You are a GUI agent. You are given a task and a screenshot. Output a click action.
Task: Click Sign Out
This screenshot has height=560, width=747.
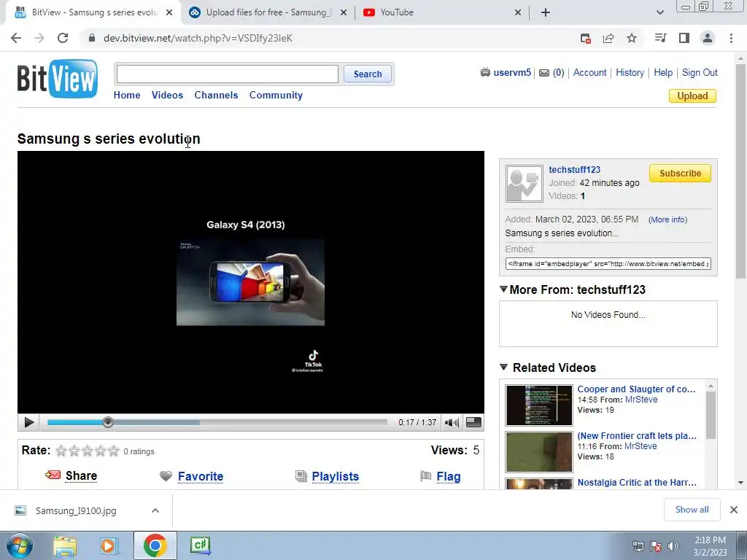pyautogui.click(x=700, y=72)
